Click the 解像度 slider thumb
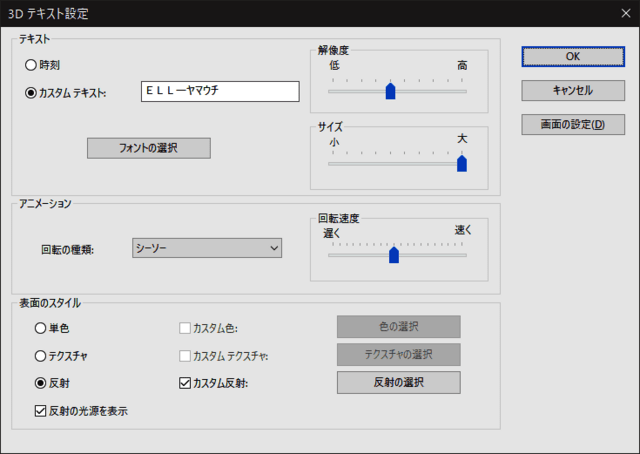640x454 pixels. pyautogui.click(x=390, y=92)
